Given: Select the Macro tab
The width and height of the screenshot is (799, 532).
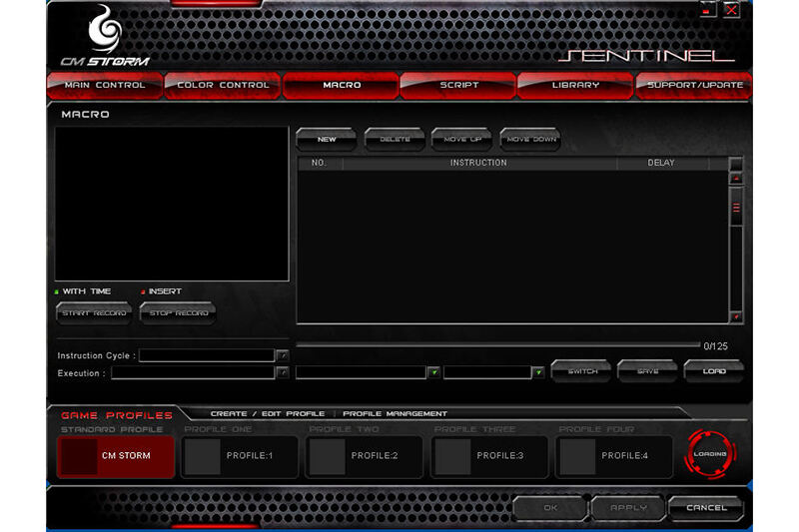Looking at the screenshot, I should point(341,85).
